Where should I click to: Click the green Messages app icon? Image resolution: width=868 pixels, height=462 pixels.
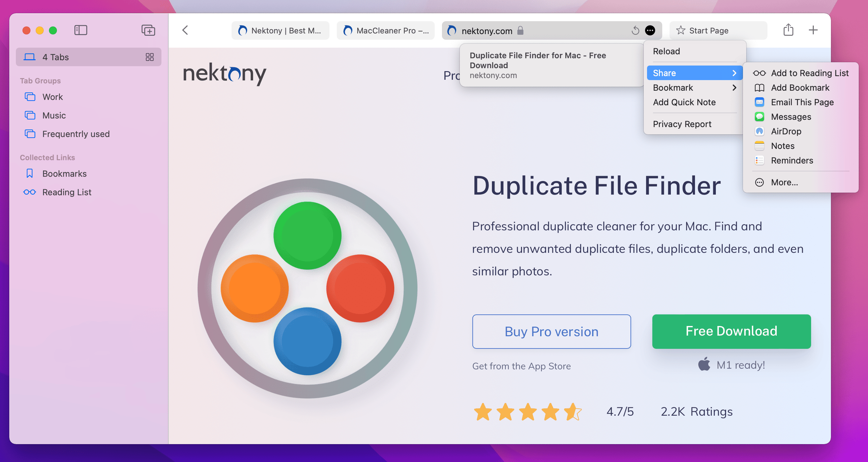click(759, 117)
